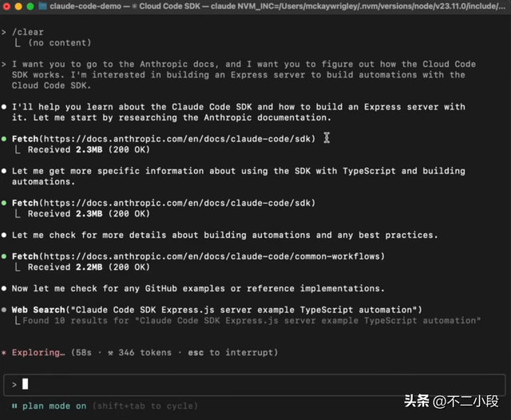511x420 pixels.
Task: Click the prompt chevron in input box
Action: coord(14,385)
